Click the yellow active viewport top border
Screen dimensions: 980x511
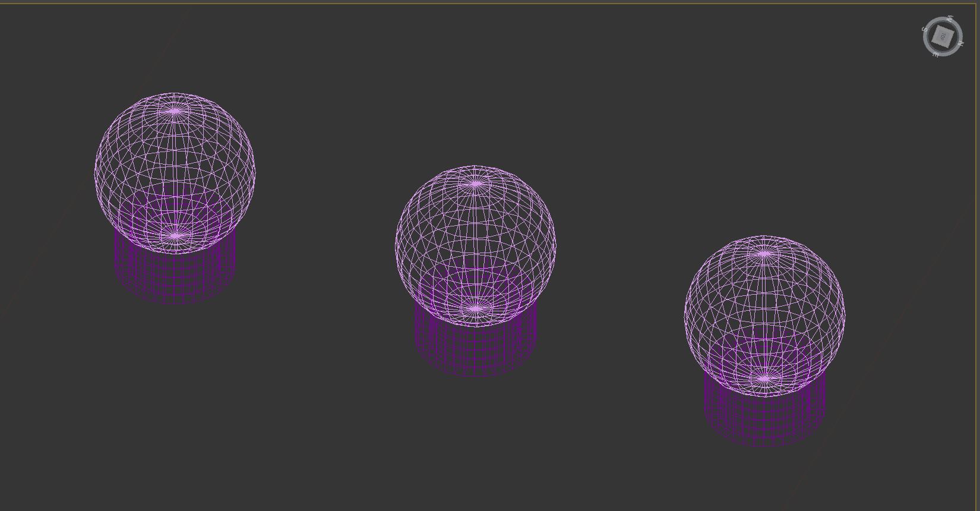point(490,4)
